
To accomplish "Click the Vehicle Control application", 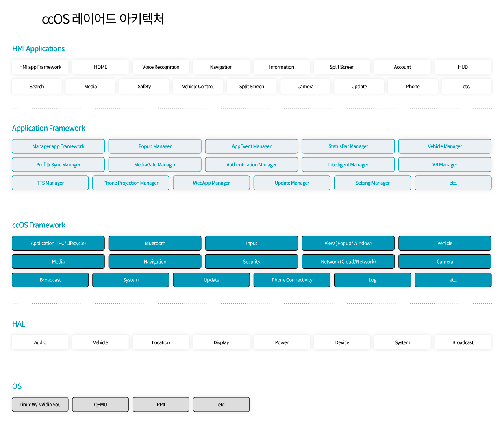I will click(x=198, y=86).
